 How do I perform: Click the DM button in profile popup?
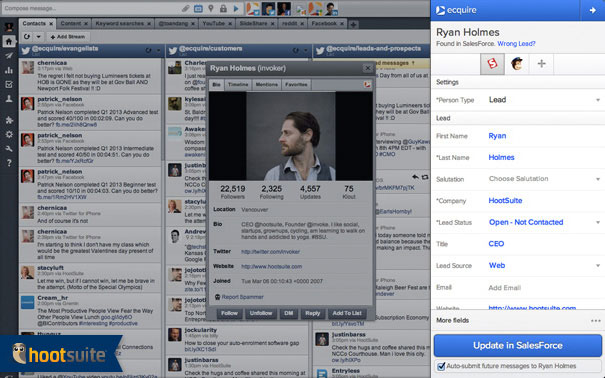289,313
